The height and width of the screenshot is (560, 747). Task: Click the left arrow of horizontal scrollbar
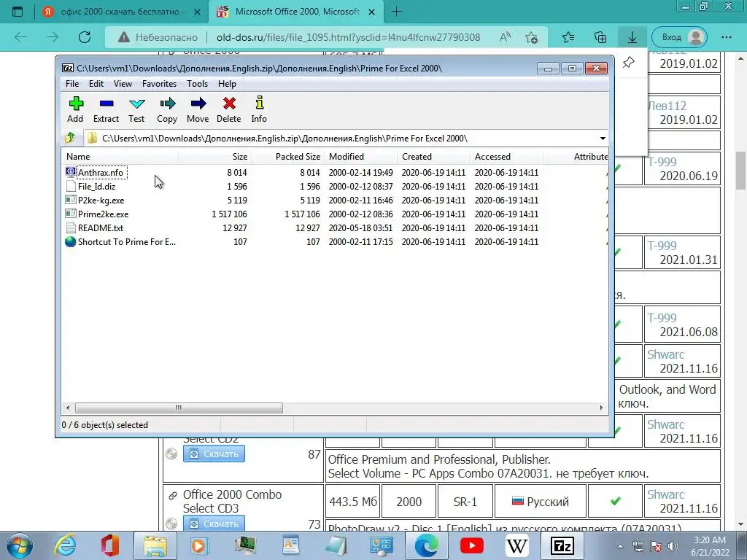click(x=68, y=408)
